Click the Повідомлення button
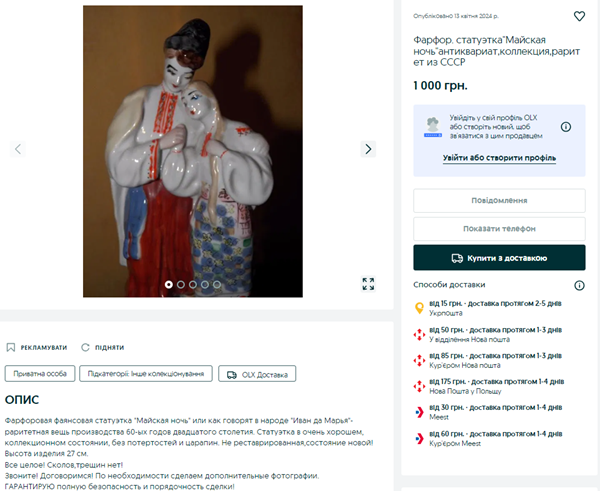Image resolution: width=600 pixels, height=491 pixels. (x=499, y=201)
